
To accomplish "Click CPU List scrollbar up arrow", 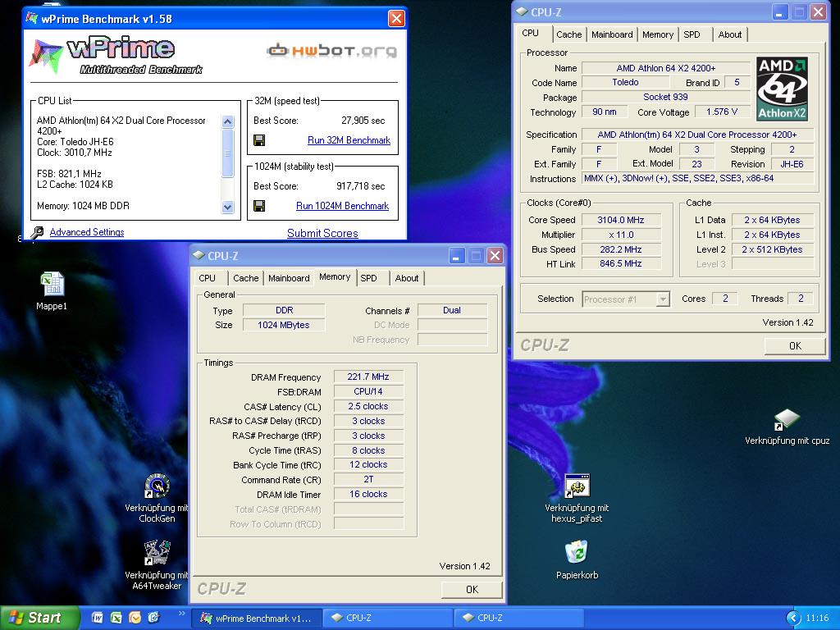I will [228, 121].
